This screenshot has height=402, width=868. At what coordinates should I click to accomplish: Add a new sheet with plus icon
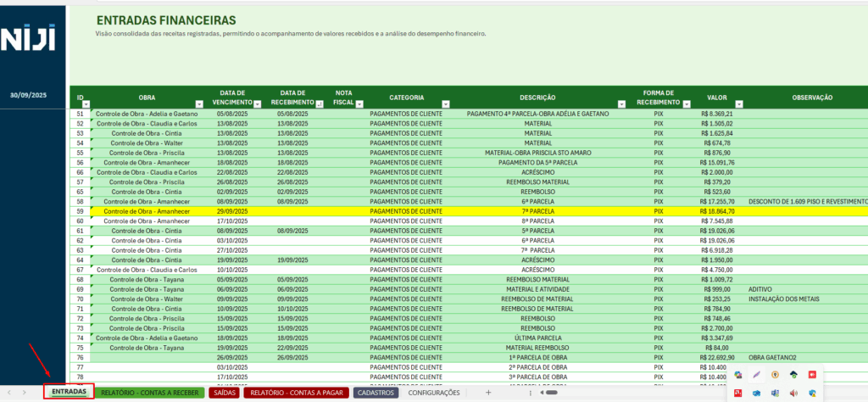(487, 393)
